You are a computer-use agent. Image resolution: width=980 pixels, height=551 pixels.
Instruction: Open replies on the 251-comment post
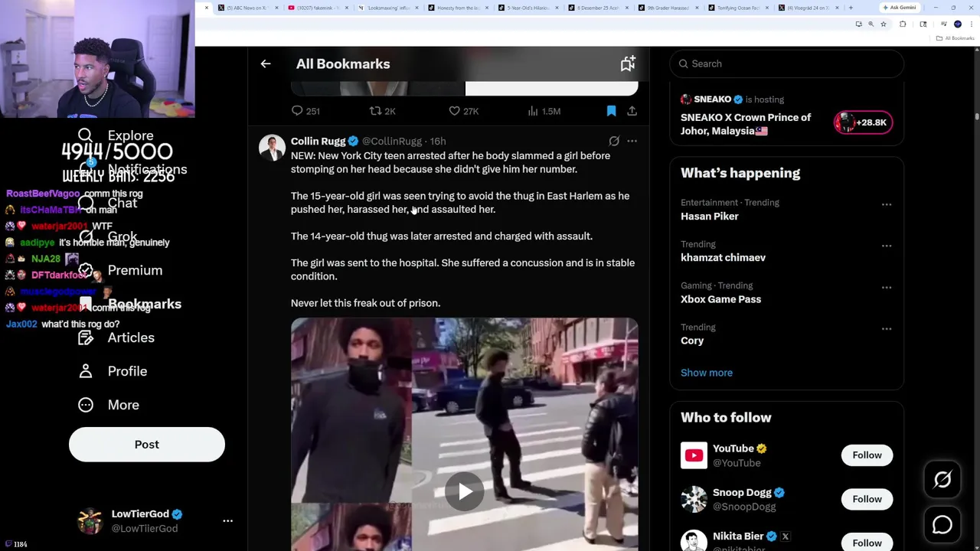click(305, 111)
